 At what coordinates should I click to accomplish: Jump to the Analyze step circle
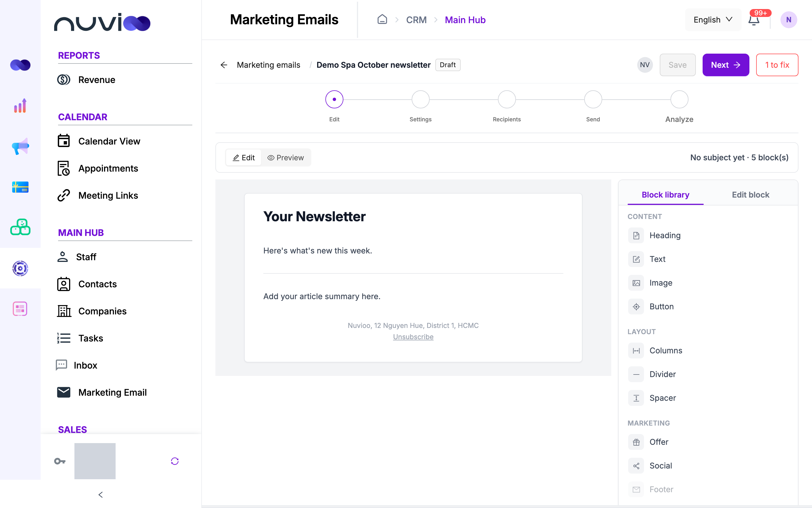pos(679,99)
